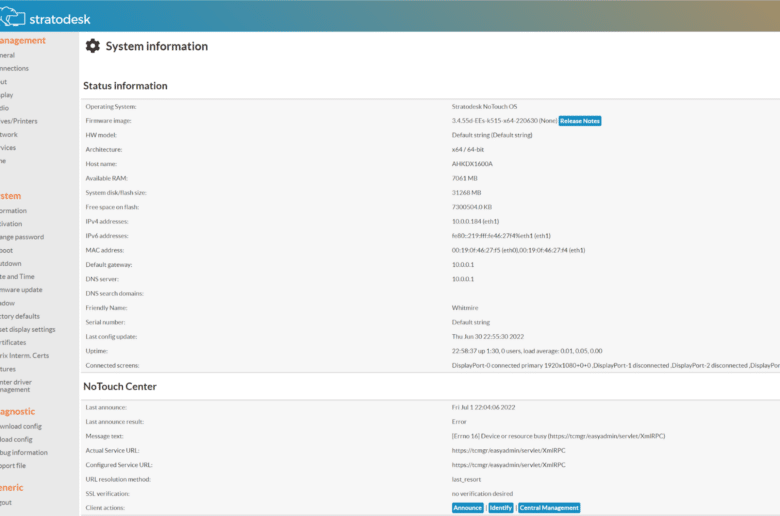The image size is (780, 516).
Task: Click Last announce date Fri Jul 1
Action: [484, 408]
